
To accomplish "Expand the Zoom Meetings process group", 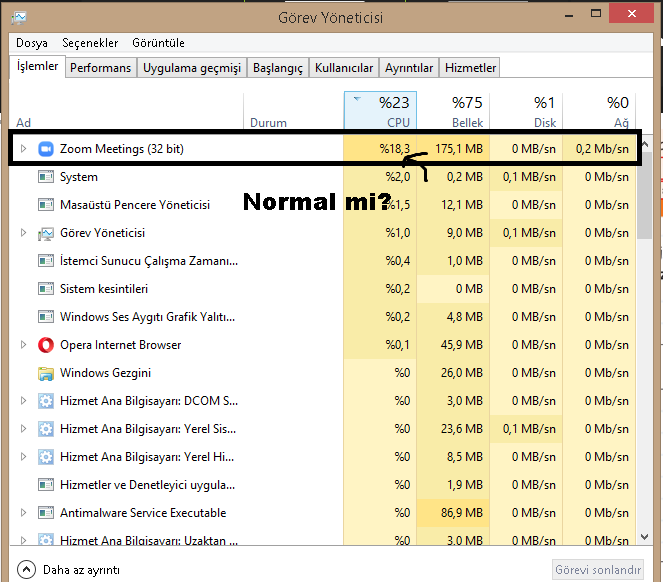I will [24, 148].
